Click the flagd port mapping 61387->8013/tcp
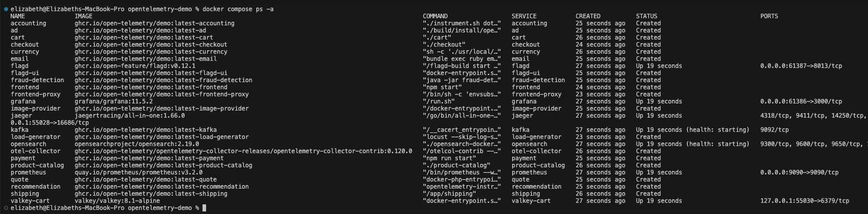Image resolution: width=868 pixels, height=214 pixels. (x=801, y=66)
